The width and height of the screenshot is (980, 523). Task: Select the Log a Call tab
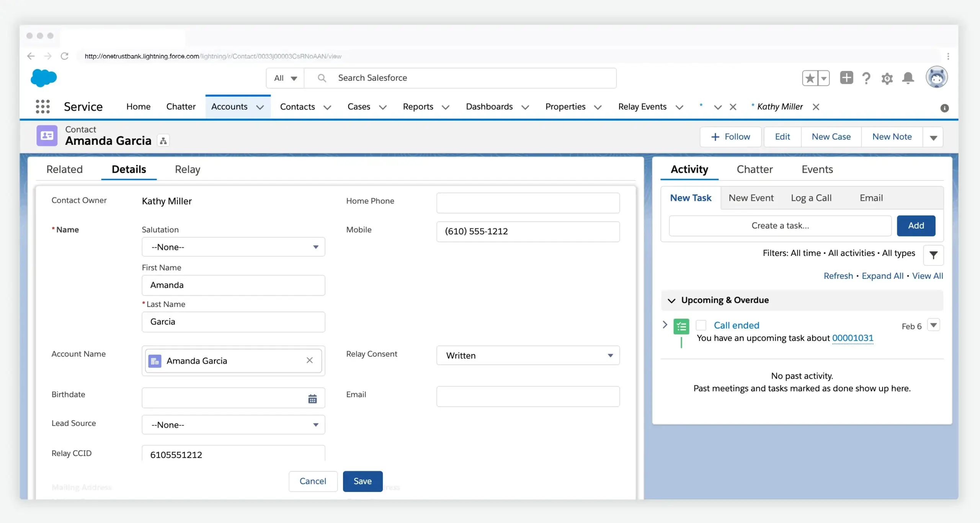[x=811, y=198]
